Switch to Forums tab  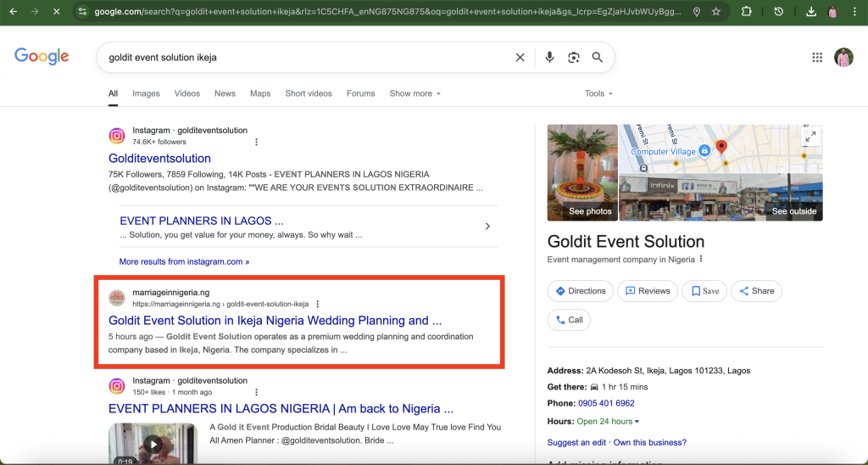(361, 93)
